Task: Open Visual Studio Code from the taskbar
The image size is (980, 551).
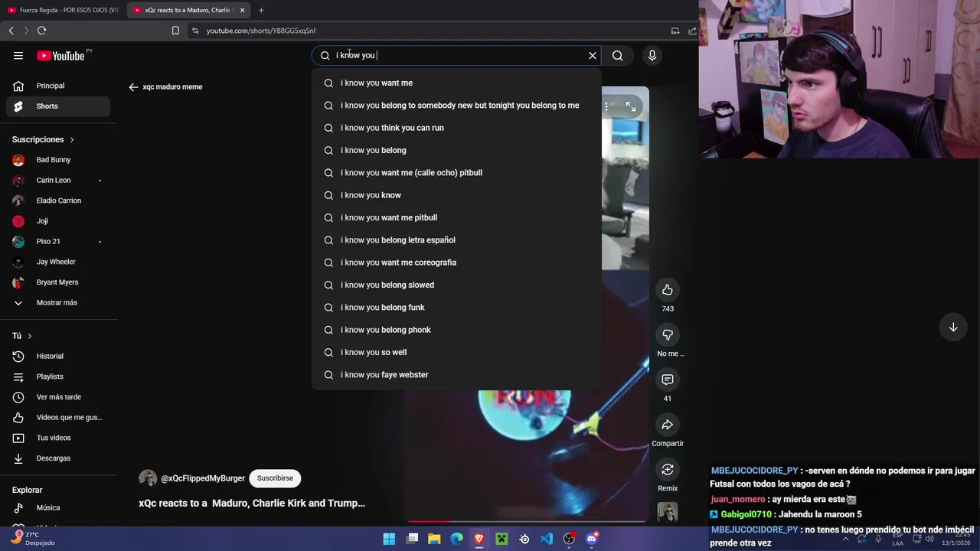Action: [x=547, y=539]
